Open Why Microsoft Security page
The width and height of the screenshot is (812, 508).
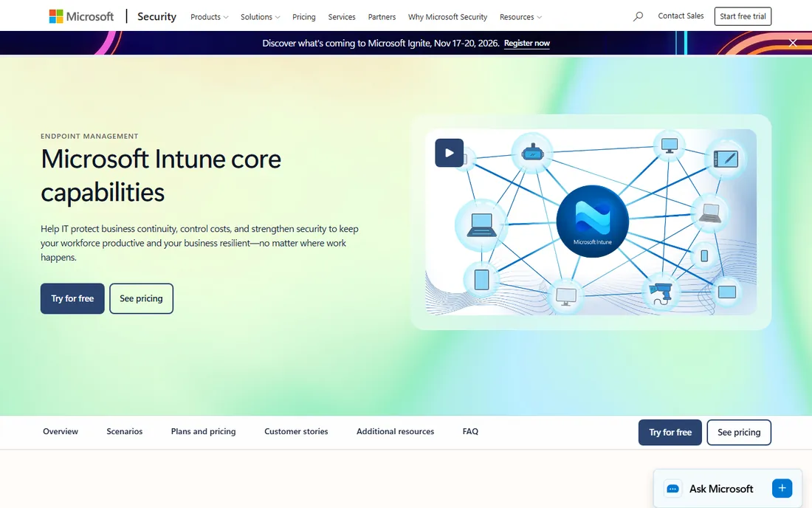[447, 17]
